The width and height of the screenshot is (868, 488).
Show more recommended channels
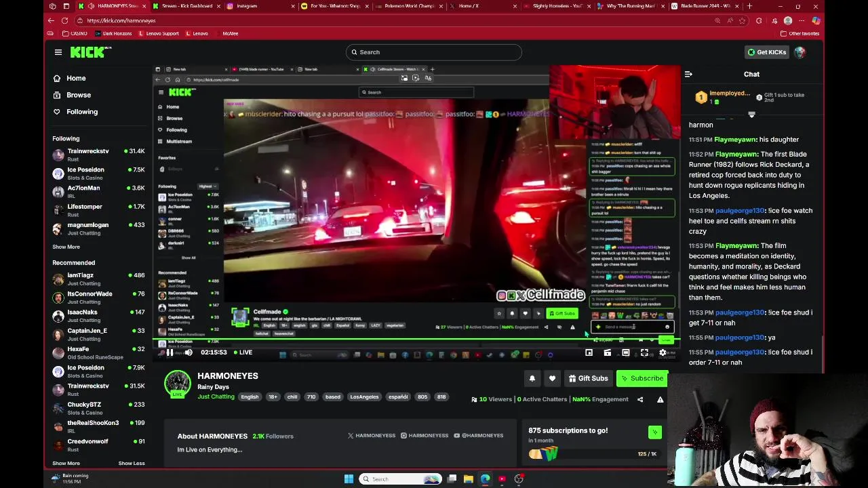pyautogui.click(x=66, y=464)
